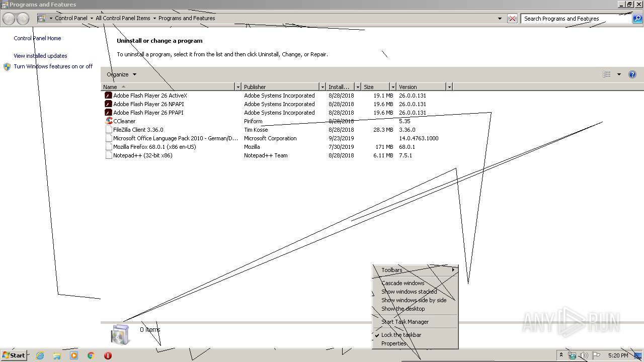Sort by the Publisher column header

pos(280,87)
